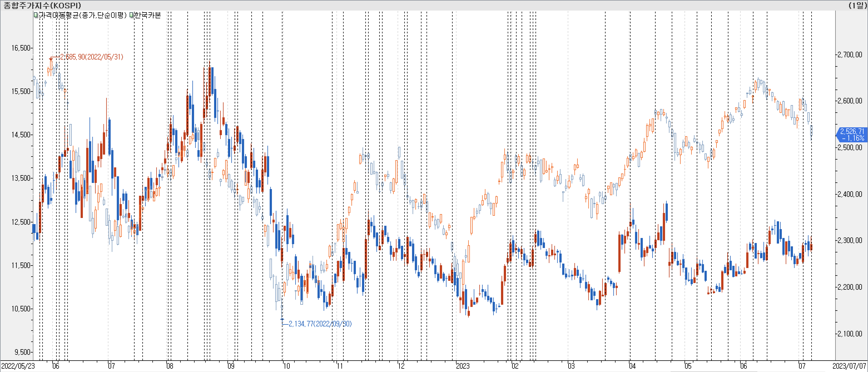Click the 종합주가지수(KOSPI) chart title
The width and height of the screenshot is (868, 372).
coord(43,5)
